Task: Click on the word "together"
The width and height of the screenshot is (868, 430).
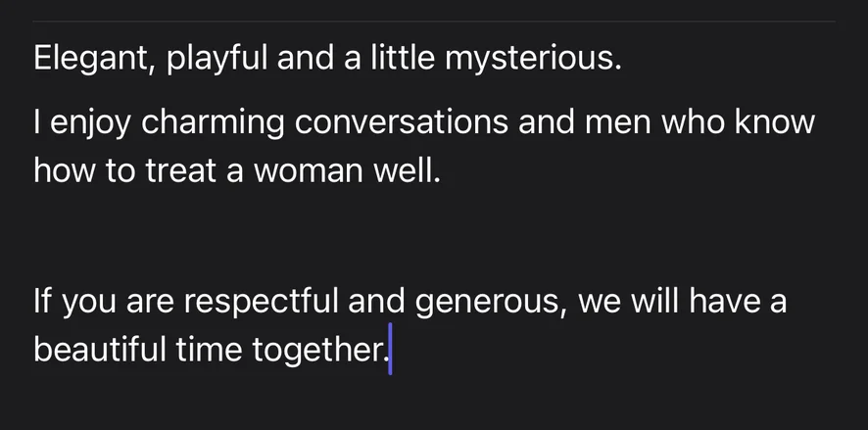Action: click(x=316, y=349)
